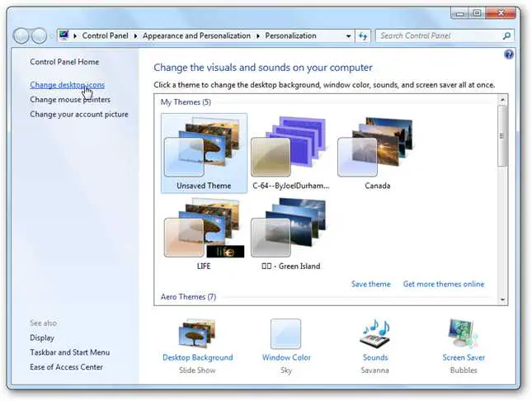The width and height of the screenshot is (532, 401).
Task: Click the theme list scroll down arrow
Action: 502,300
